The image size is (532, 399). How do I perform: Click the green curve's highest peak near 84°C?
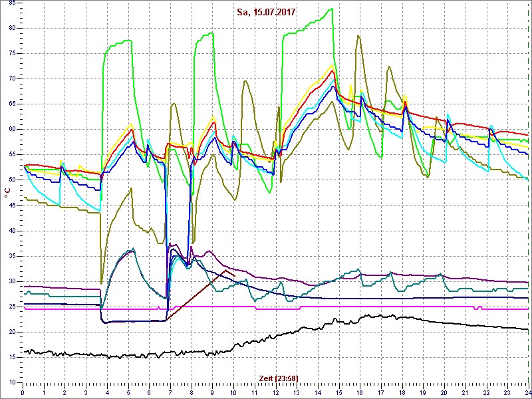[331, 9]
